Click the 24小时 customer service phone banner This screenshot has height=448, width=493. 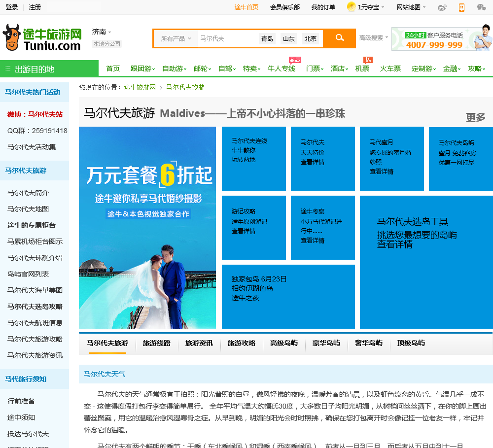point(442,38)
